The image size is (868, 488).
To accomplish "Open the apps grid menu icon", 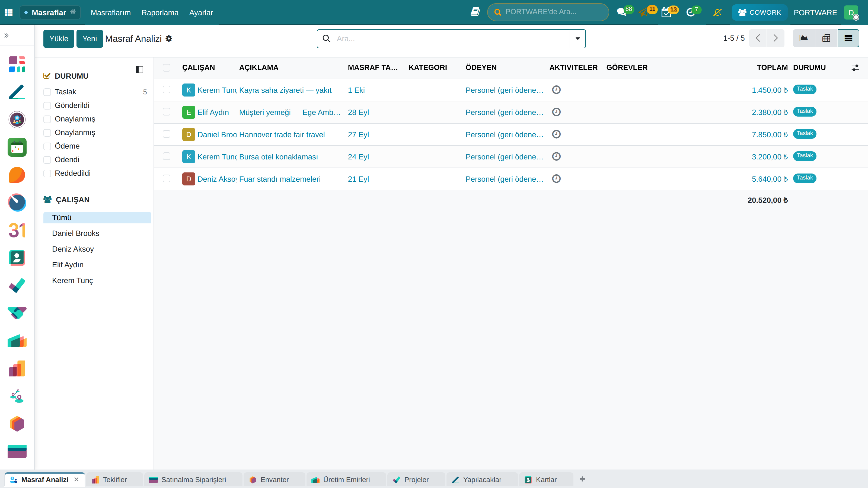I will click(9, 12).
